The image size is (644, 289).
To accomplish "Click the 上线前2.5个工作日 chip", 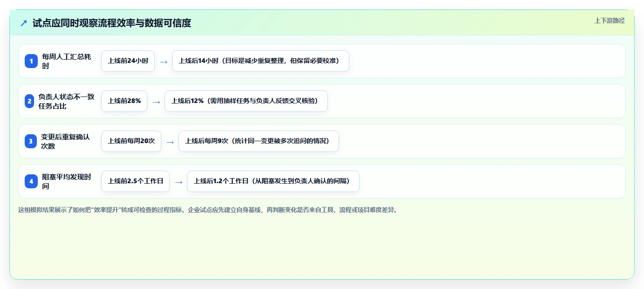I will pos(135,181).
